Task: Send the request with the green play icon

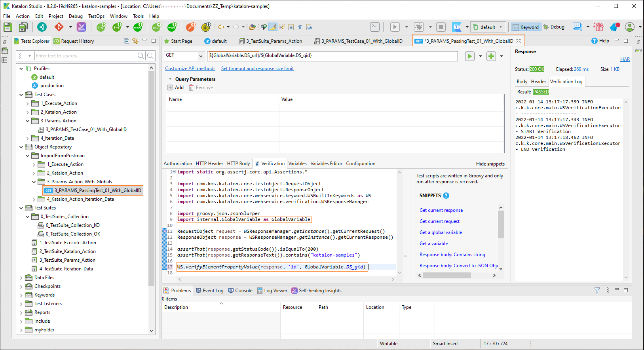Action: [470, 56]
